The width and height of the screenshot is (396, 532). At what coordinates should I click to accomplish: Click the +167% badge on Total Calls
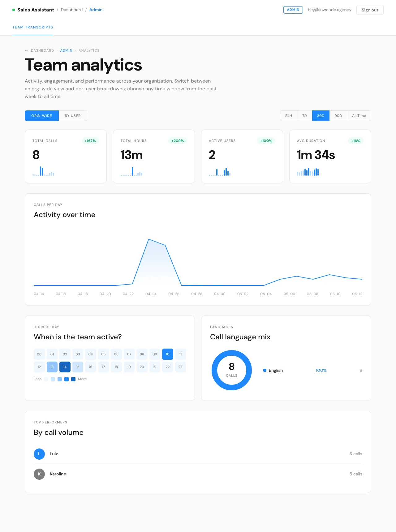90,141
